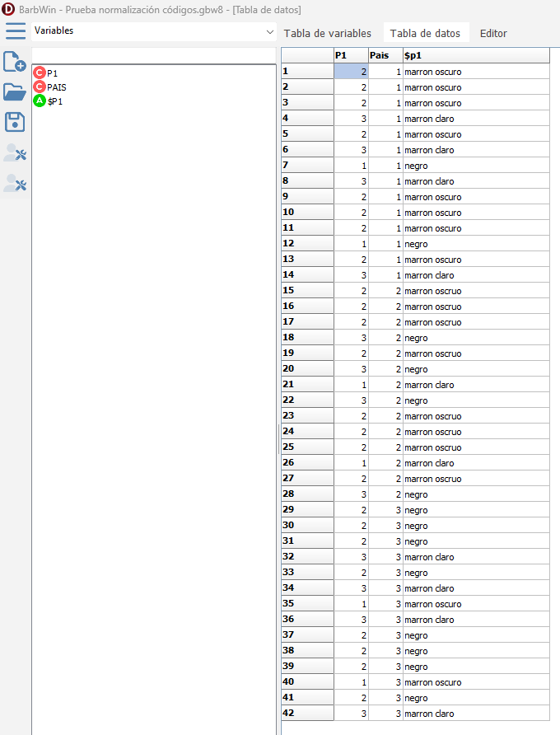
Task: Click the new file icon
Action: tap(15, 62)
